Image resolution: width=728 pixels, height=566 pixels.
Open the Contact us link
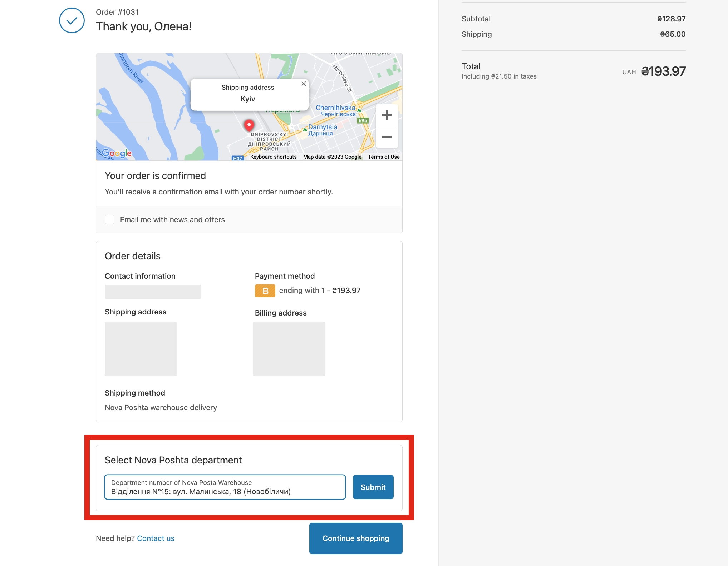click(156, 538)
